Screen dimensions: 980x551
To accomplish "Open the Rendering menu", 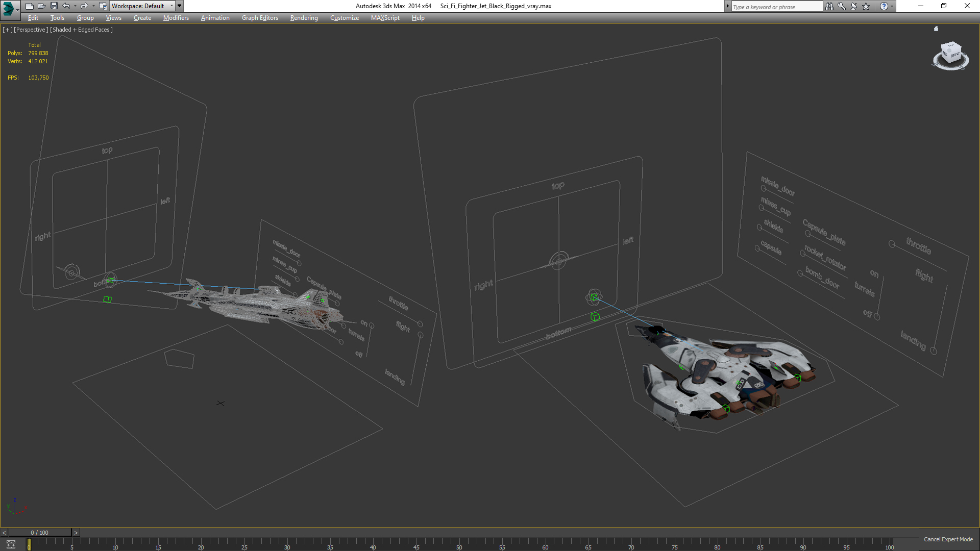I will tap(304, 18).
